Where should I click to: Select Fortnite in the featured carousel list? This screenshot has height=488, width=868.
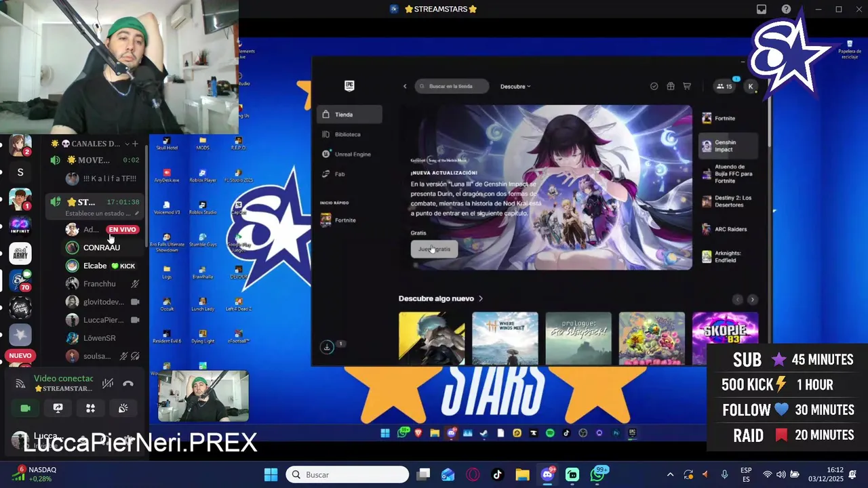[x=728, y=118]
